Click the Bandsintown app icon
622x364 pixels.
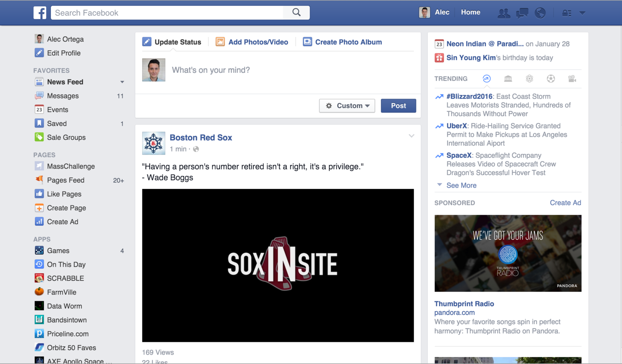[39, 320]
